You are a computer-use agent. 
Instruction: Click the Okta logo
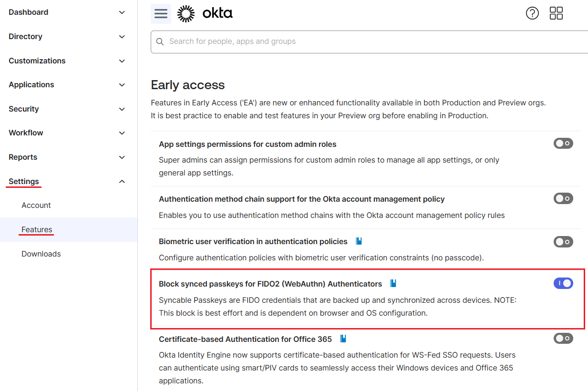coord(205,13)
